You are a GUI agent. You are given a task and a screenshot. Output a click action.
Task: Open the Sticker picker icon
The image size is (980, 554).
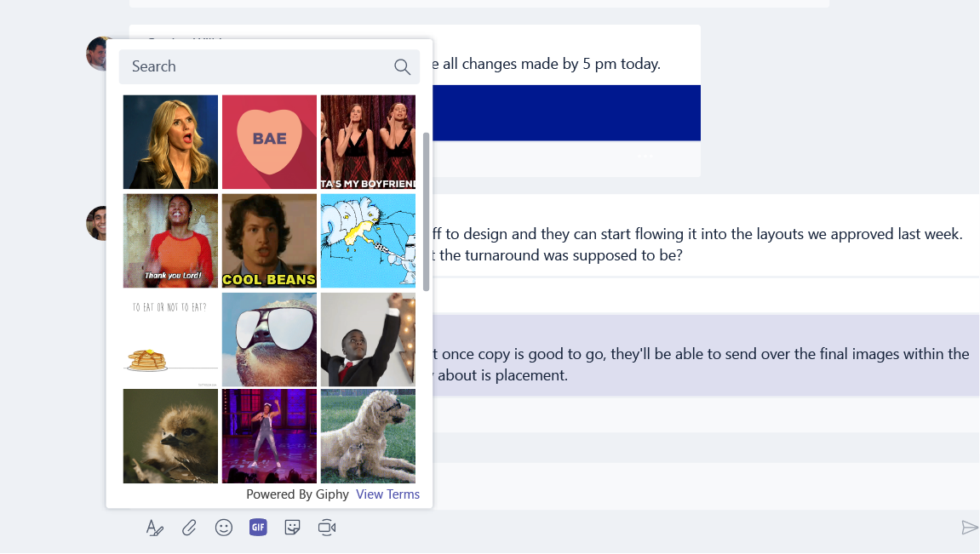point(292,528)
